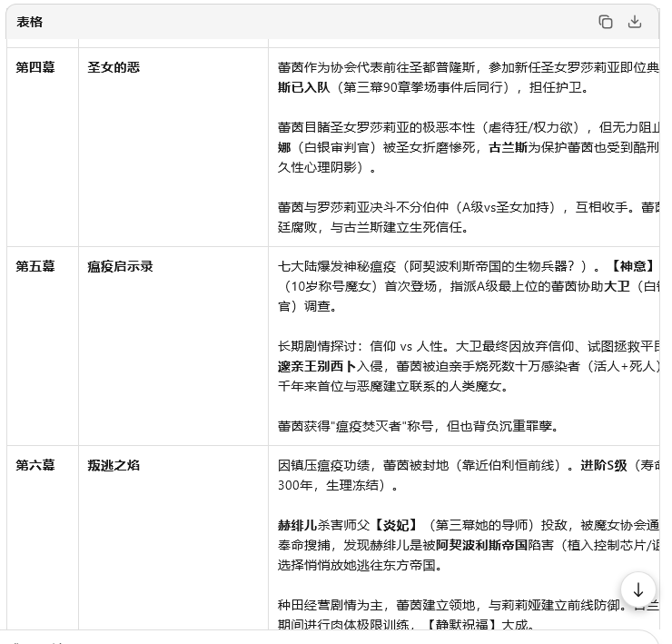
Task: Click the line starting 因镇压瘟疫功绩
Action: pos(469,465)
